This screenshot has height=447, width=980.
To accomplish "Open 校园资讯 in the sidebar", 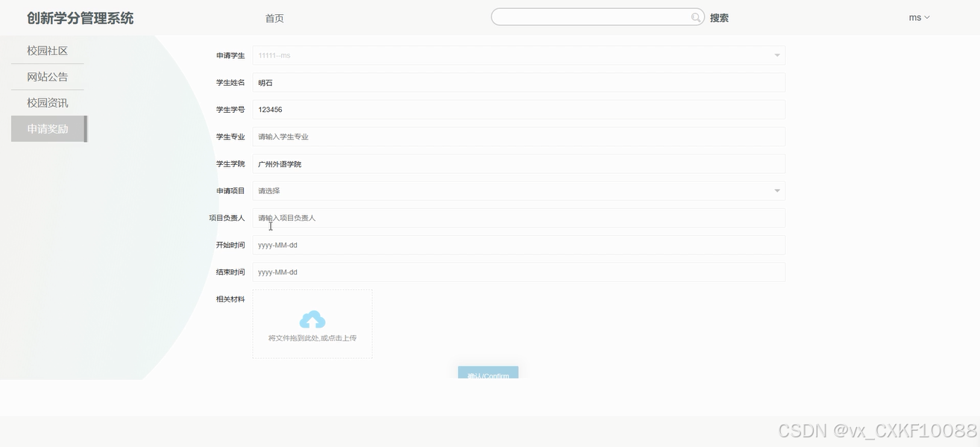I will click(x=48, y=103).
